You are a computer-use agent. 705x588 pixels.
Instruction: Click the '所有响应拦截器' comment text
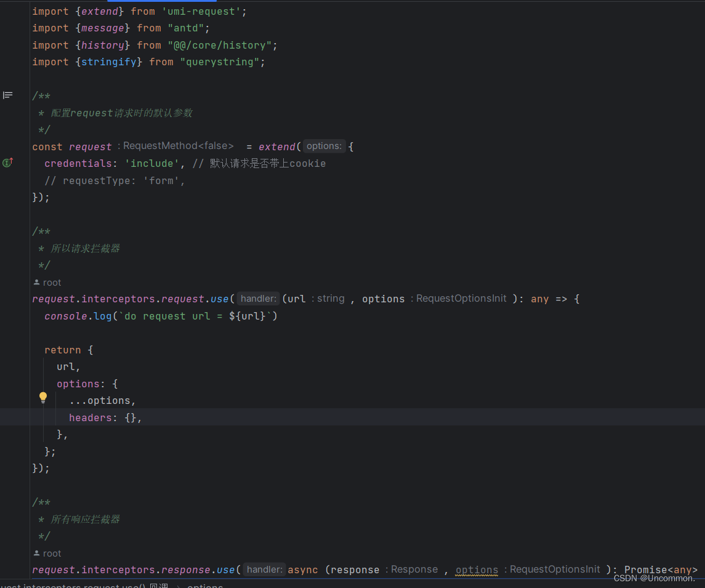(x=85, y=520)
